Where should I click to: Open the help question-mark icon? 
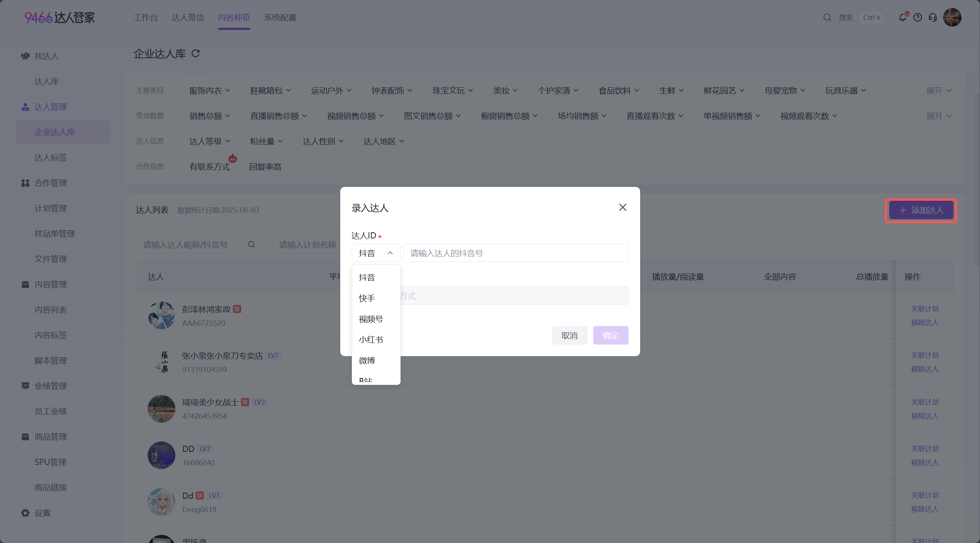918,17
